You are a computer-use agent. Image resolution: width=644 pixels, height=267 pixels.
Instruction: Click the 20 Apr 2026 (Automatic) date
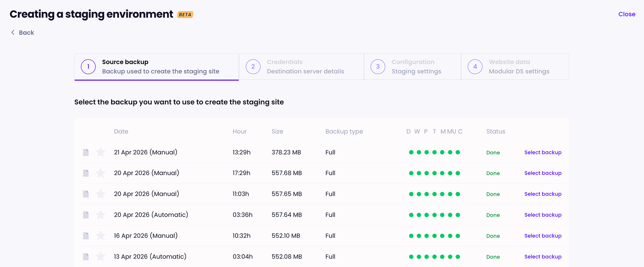point(151,215)
